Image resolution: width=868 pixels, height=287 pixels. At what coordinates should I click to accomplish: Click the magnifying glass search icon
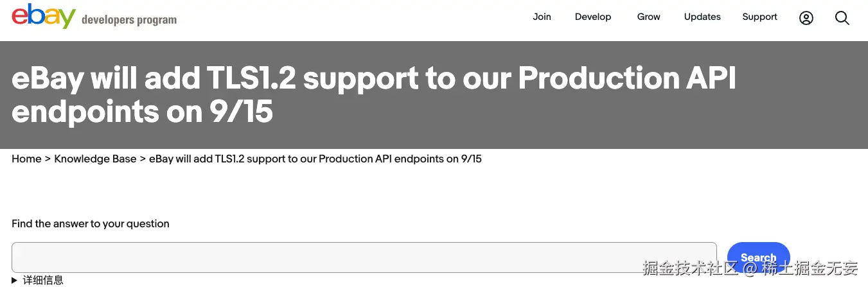(842, 18)
